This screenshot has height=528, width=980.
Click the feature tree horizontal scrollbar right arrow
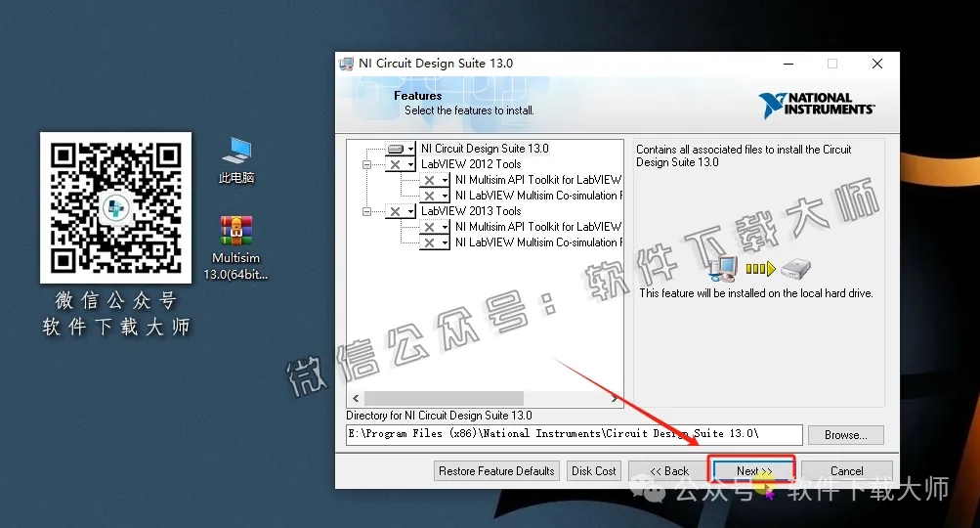[616, 399]
